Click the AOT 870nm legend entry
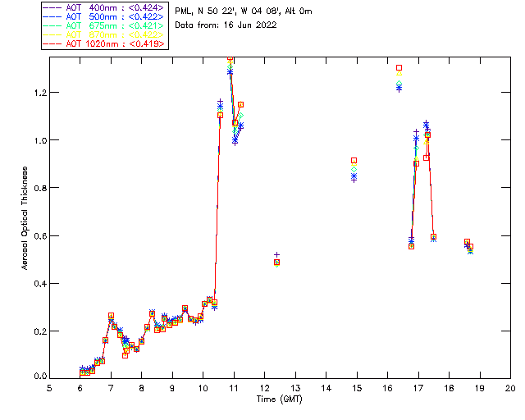The width and height of the screenshot is (525, 420). point(104,34)
